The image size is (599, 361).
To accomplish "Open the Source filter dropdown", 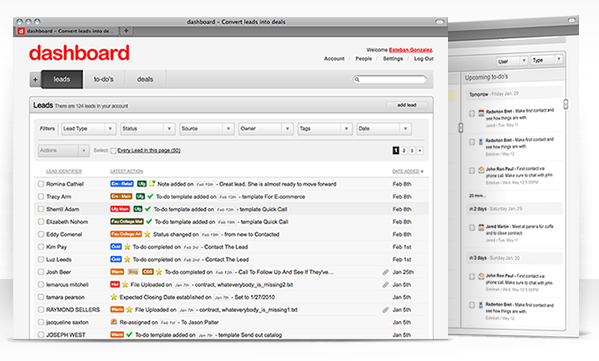I will pyautogui.click(x=207, y=129).
